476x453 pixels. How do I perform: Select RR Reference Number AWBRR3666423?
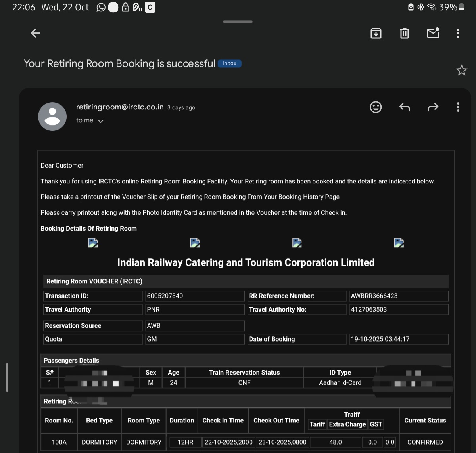399,296
